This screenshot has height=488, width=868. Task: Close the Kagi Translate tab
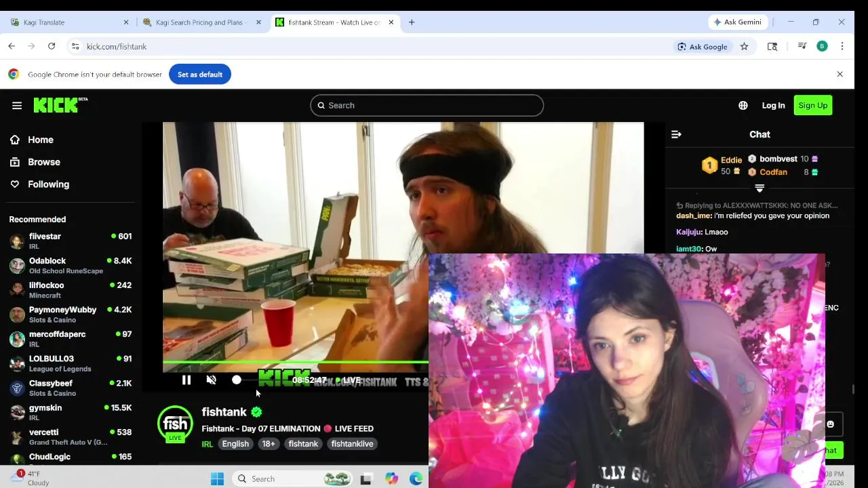(126, 22)
